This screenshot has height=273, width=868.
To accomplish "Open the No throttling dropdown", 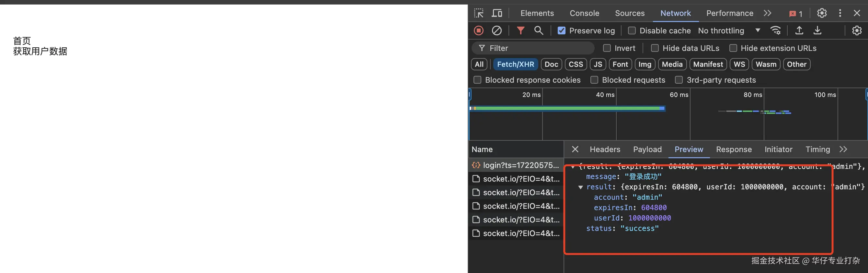I will tap(729, 31).
